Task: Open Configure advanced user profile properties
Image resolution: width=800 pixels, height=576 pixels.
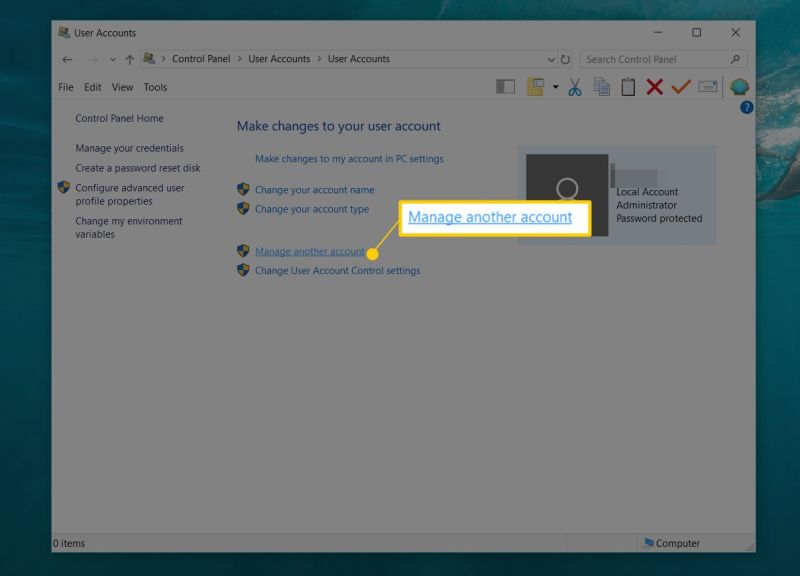Action: 130,194
